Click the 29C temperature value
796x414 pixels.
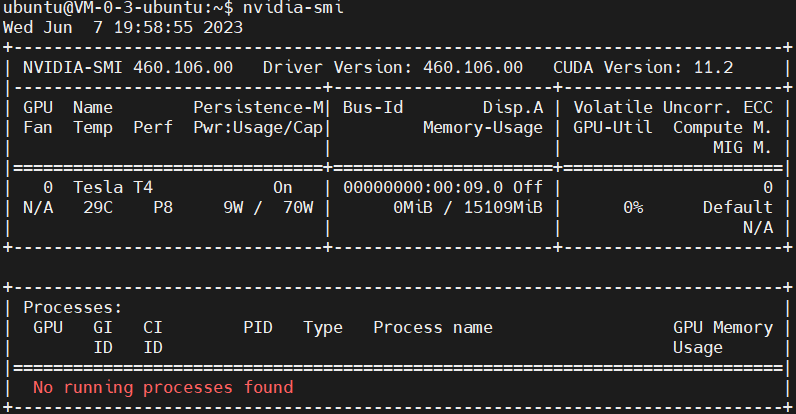point(98,208)
